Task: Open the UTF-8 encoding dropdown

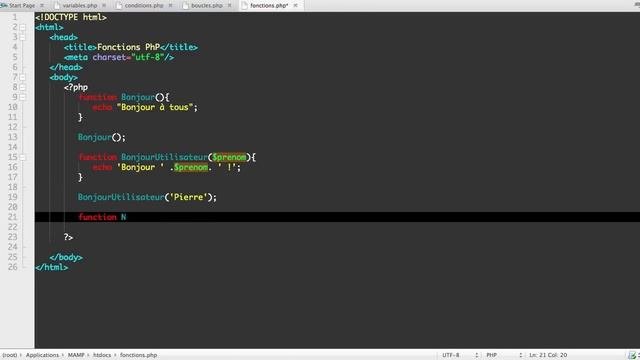Action: (460, 355)
